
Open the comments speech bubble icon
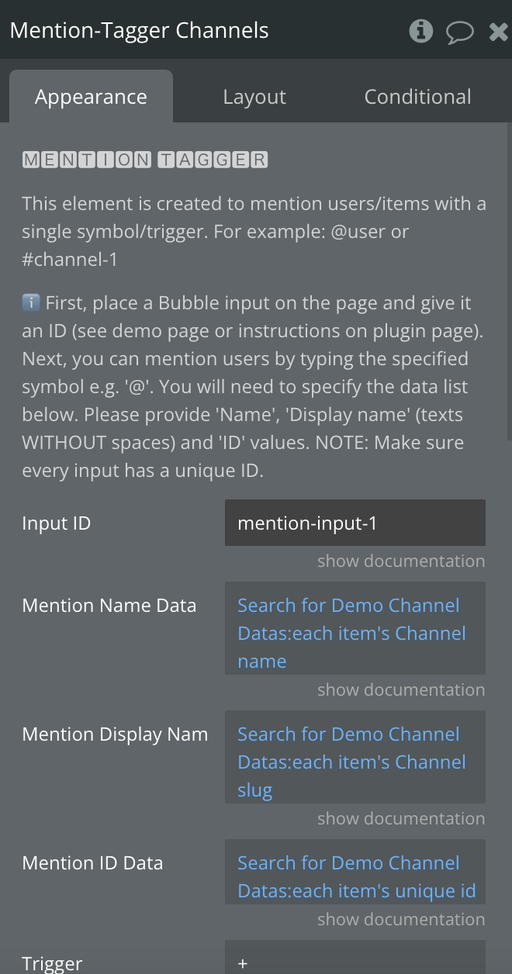(x=460, y=31)
